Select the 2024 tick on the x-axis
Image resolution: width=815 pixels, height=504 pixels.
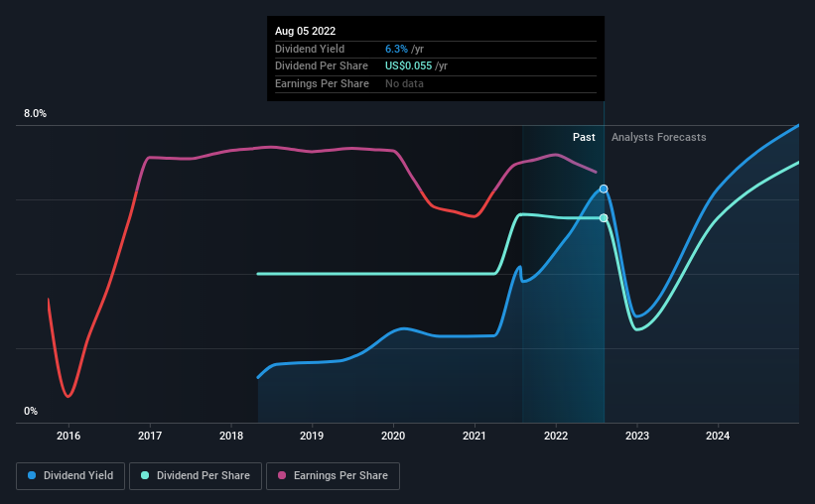(718, 436)
